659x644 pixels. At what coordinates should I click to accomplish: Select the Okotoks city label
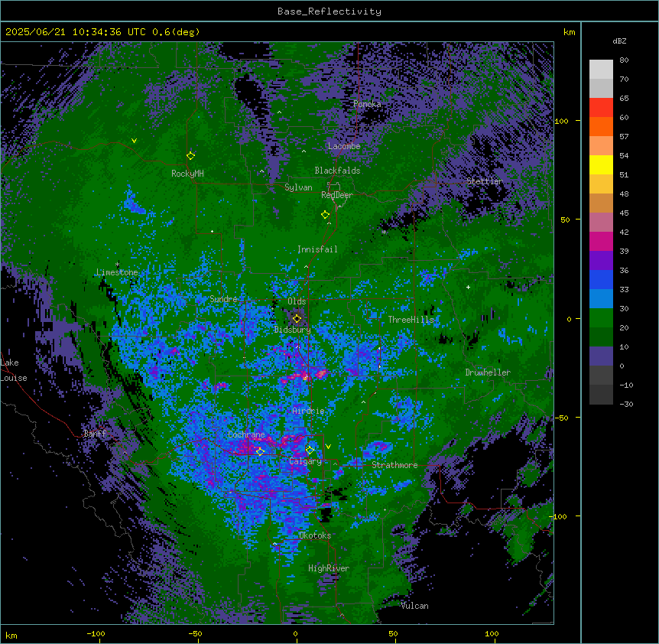click(x=315, y=535)
